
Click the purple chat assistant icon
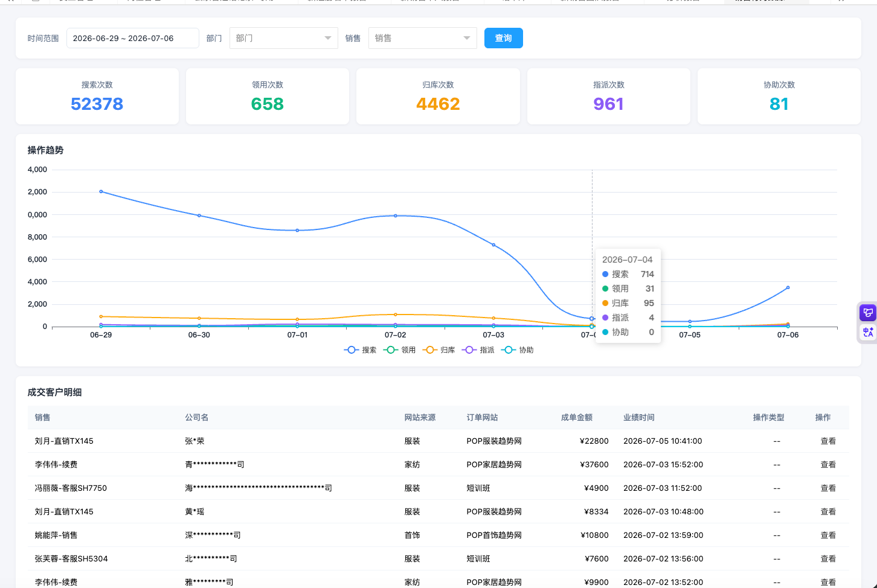tap(868, 313)
